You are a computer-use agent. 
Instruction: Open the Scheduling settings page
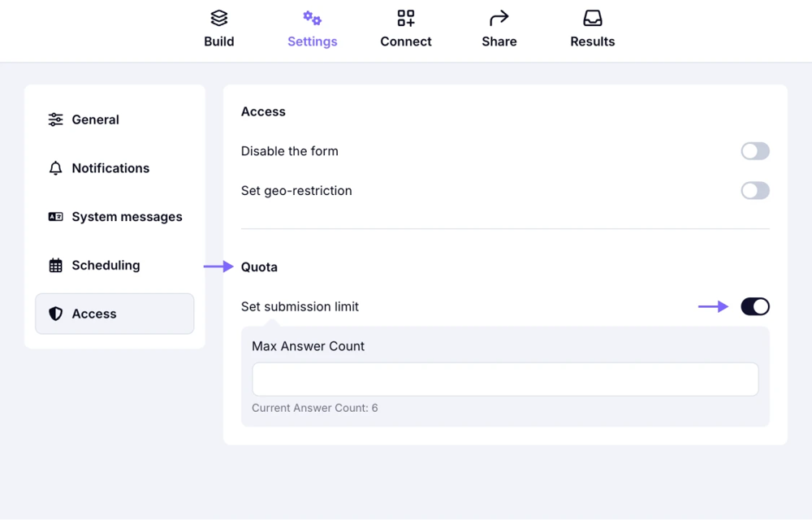pyautogui.click(x=104, y=265)
